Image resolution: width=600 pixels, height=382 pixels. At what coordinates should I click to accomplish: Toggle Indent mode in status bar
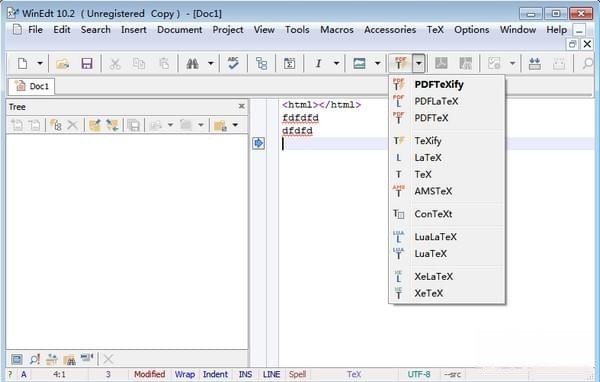coord(215,374)
